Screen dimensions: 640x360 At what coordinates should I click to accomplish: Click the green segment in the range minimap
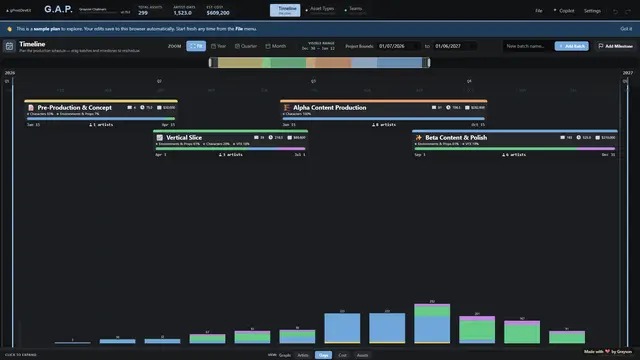[288, 62]
